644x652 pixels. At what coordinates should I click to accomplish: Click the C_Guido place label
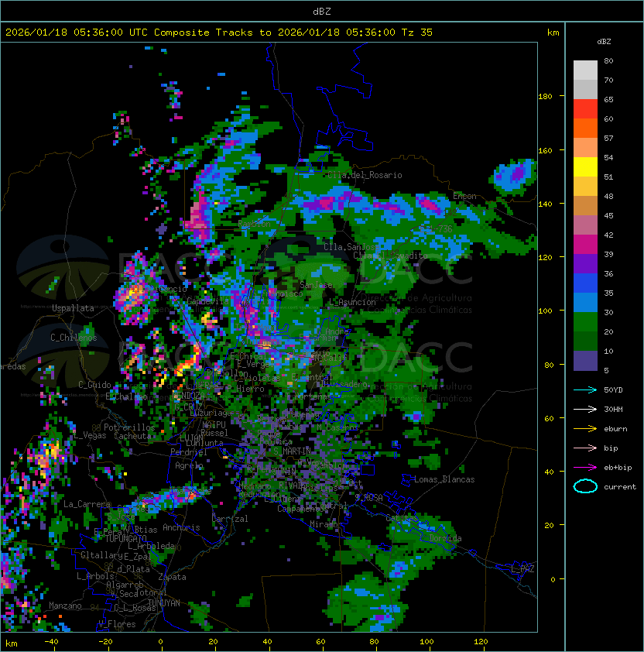pos(94,385)
